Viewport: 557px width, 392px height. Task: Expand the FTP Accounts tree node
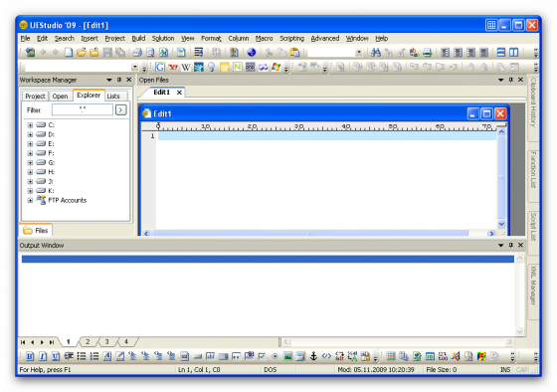[30, 200]
